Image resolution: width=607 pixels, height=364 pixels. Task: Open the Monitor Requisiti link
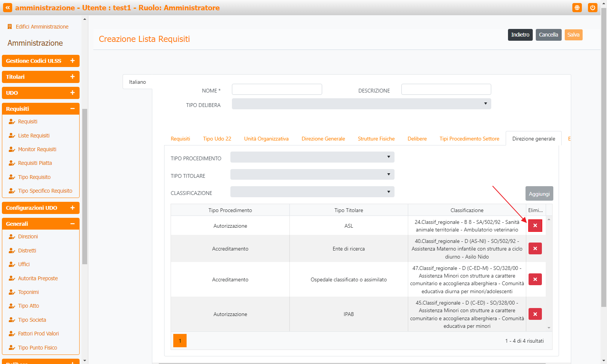(x=37, y=149)
